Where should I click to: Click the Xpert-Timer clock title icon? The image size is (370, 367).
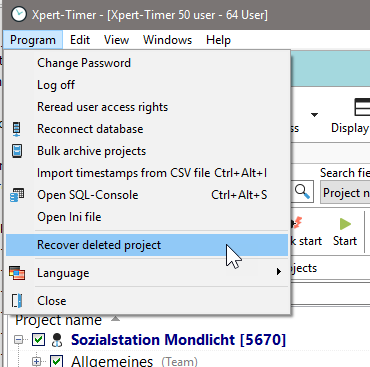(x=19, y=15)
